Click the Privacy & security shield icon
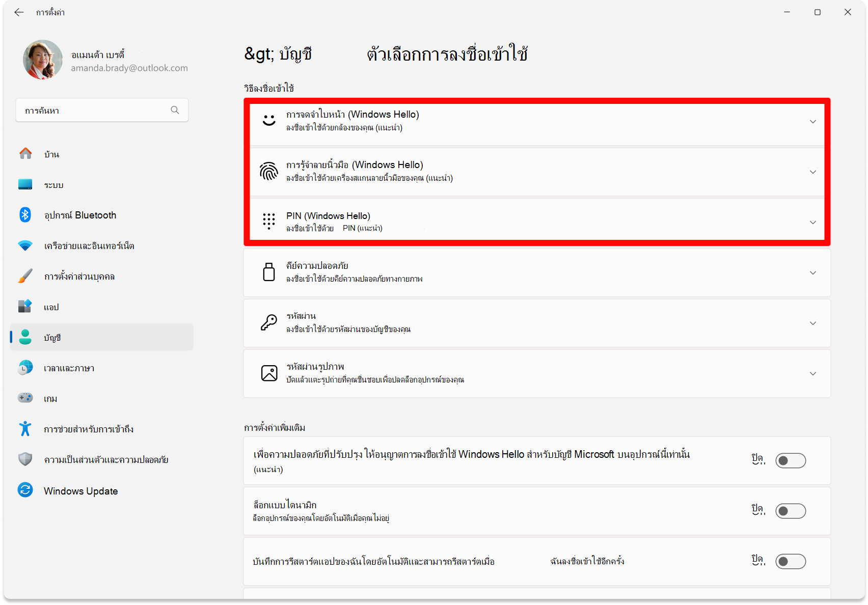Viewport: 868px width, 605px height. click(x=25, y=459)
